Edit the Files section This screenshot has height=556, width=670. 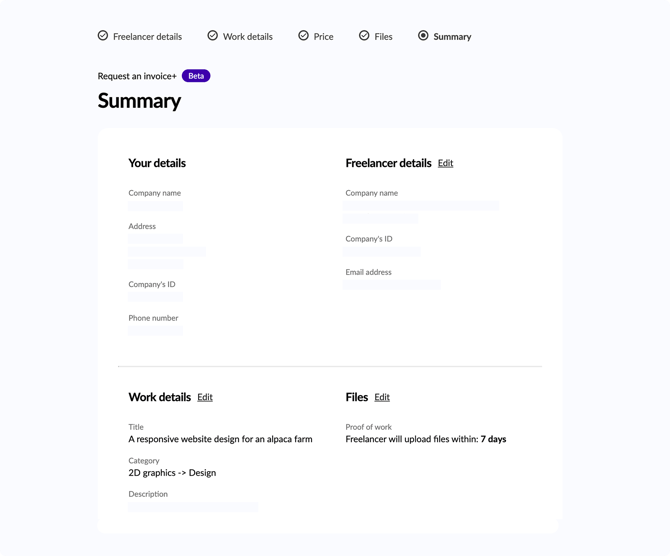coord(382,397)
